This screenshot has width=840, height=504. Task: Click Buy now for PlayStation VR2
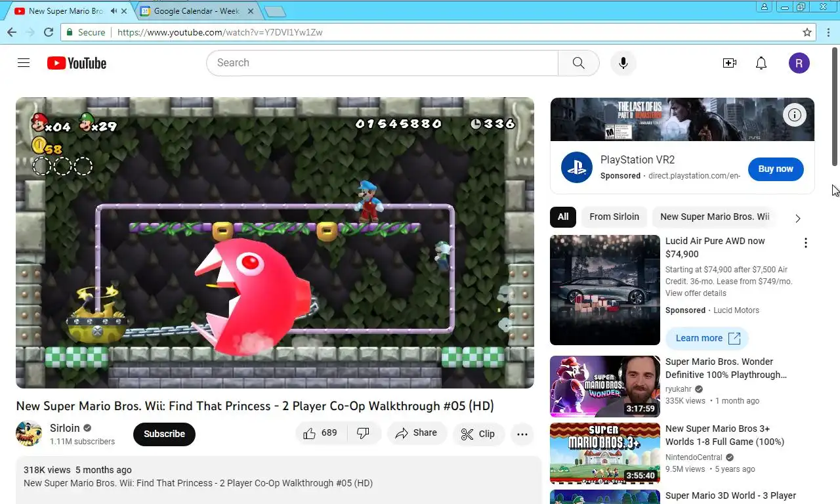(776, 169)
